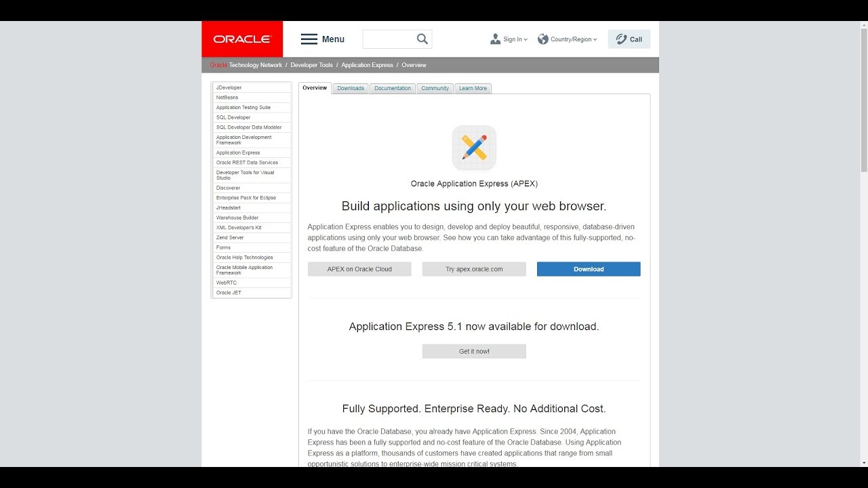Click the page vertical scrollbar thumb

click(x=863, y=100)
